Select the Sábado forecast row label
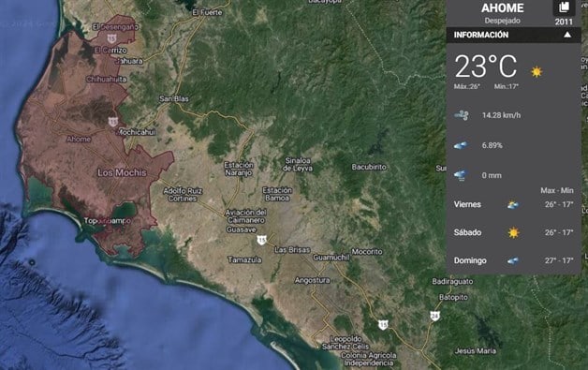The width and height of the screenshot is (588, 370). click(x=467, y=232)
